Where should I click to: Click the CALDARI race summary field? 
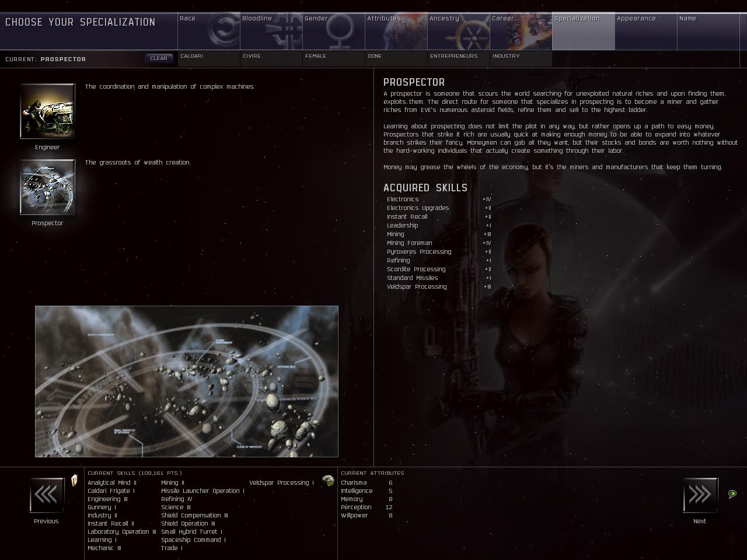pos(209,58)
